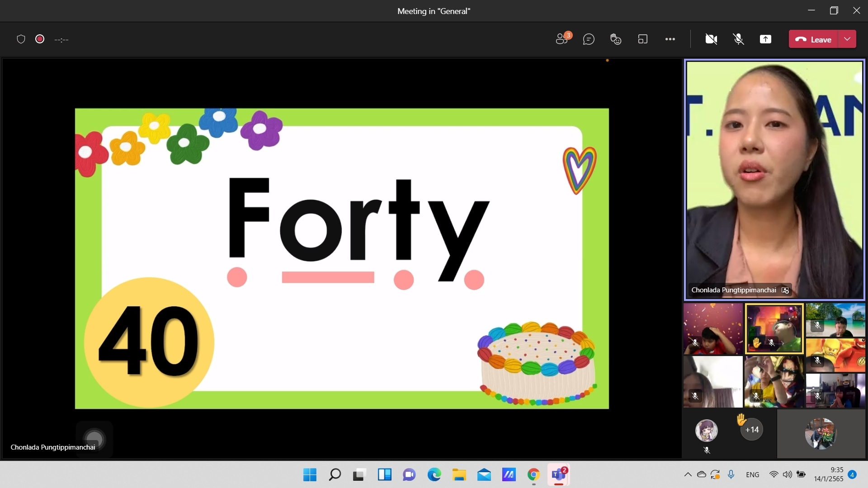Click the shield security icon
868x488 pixels.
click(x=21, y=39)
